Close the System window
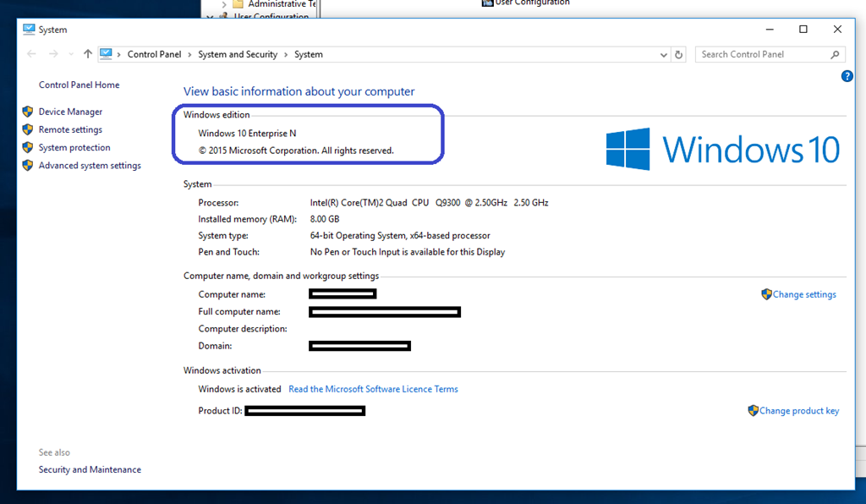 (837, 30)
